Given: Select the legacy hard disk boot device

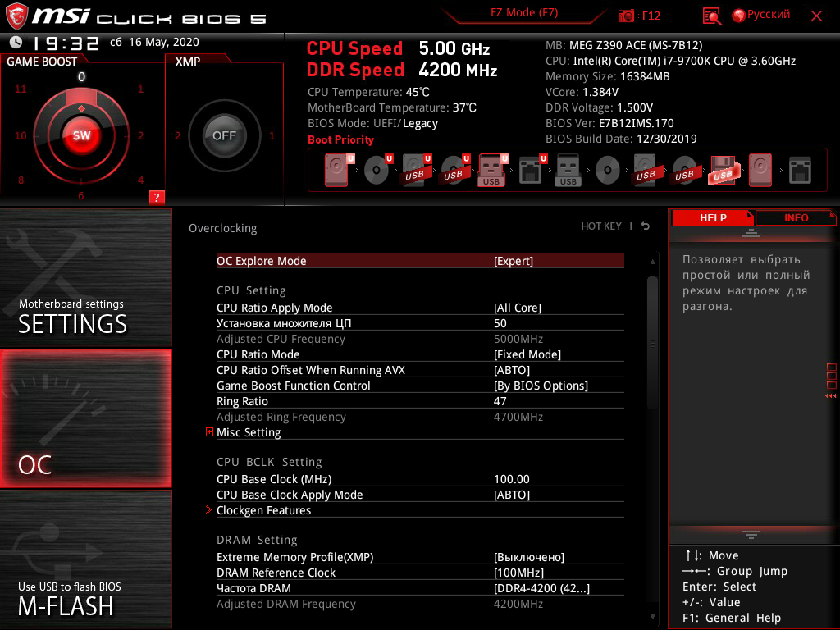Looking at the screenshot, I should click(760, 171).
